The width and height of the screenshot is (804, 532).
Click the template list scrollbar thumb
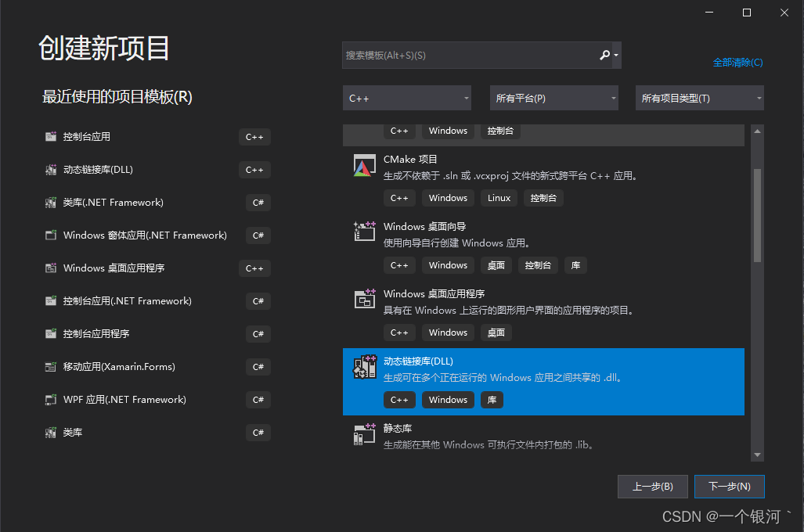click(757, 215)
